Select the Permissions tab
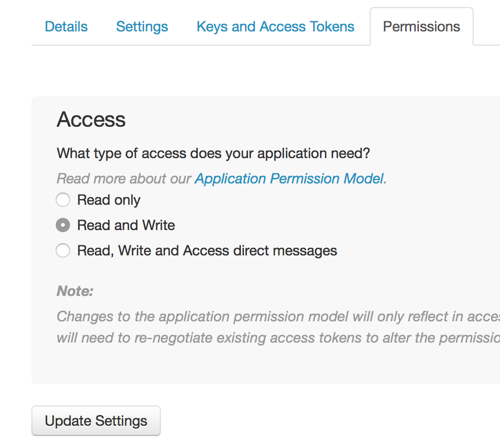This screenshot has width=500, height=448. pyautogui.click(x=421, y=26)
